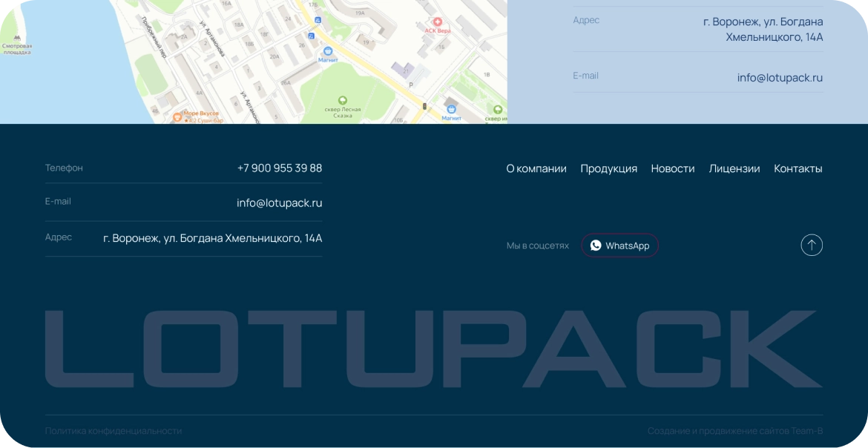Screen dimensions: 868x448
Task: Click the footer e-mail info@lotupack.ru
Action: coord(280,203)
